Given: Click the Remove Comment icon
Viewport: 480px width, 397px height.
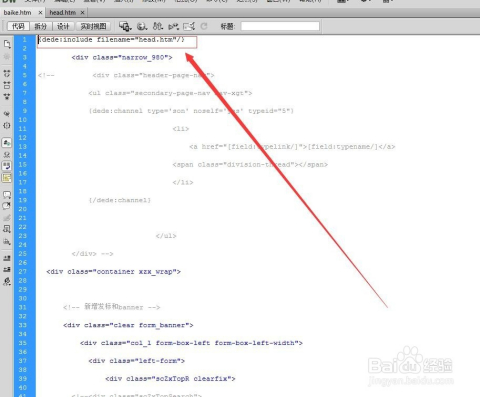Looking at the screenshot, I should [7, 206].
